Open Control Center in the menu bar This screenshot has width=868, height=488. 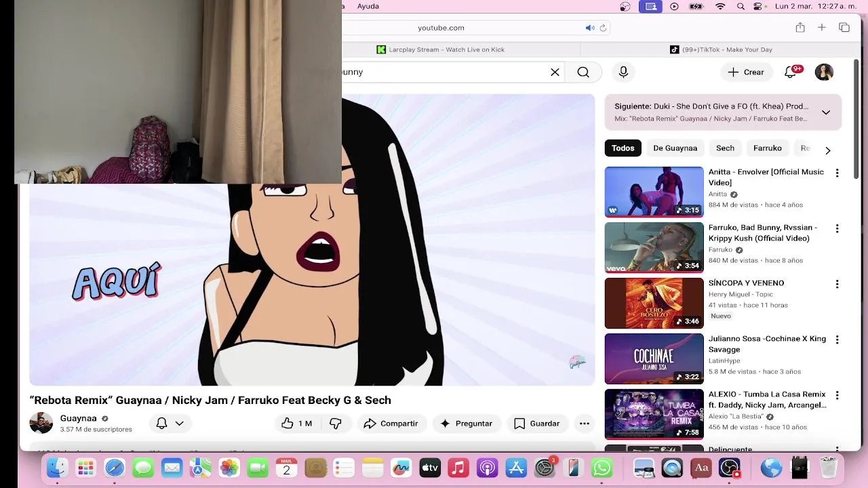tap(759, 6)
